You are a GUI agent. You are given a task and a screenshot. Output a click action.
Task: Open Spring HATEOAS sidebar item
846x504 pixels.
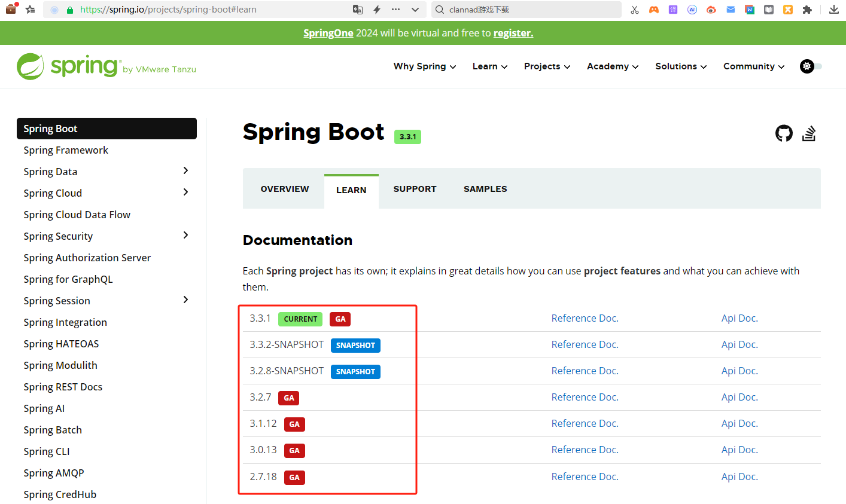pyautogui.click(x=61, y=344)
